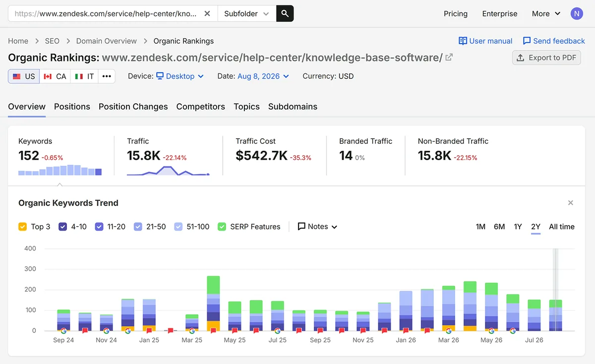Click the Google update marker under Jul 25
Screen dimensions: 595x364
click(x=277, y=330)
